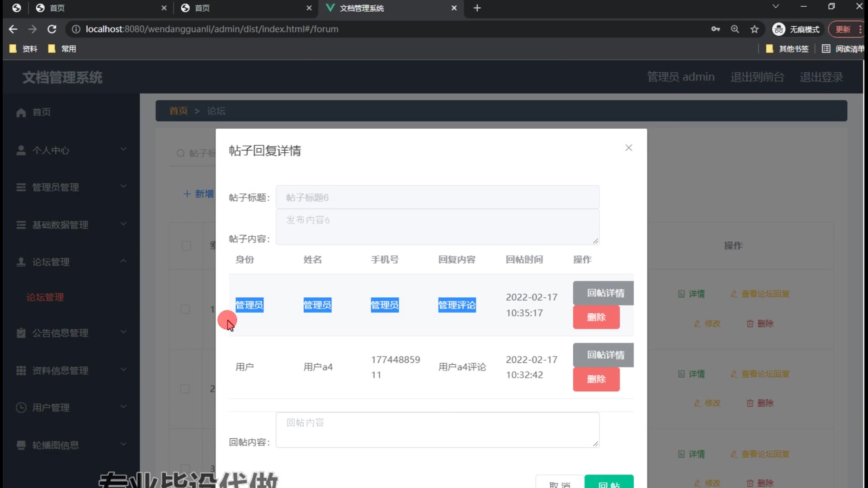This screenshot has height=488, width=868.
Task: Delete the 管理员 reply row
Action: (x=596, y=317)
